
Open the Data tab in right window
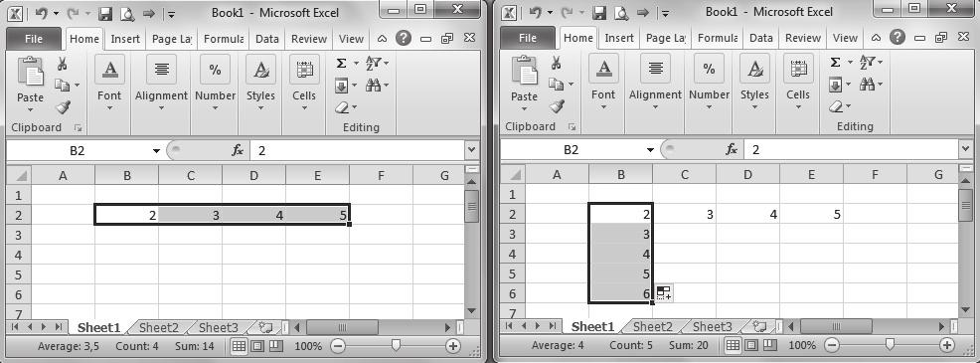pos(761,38)
